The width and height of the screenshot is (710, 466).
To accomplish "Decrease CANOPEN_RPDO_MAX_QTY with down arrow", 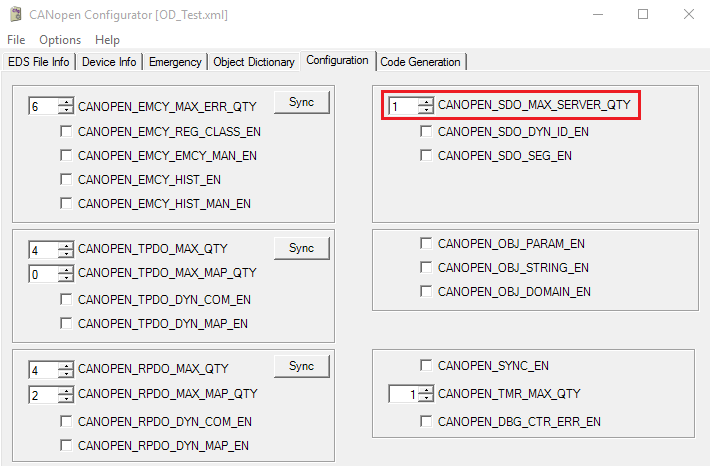I will [66, 374].
